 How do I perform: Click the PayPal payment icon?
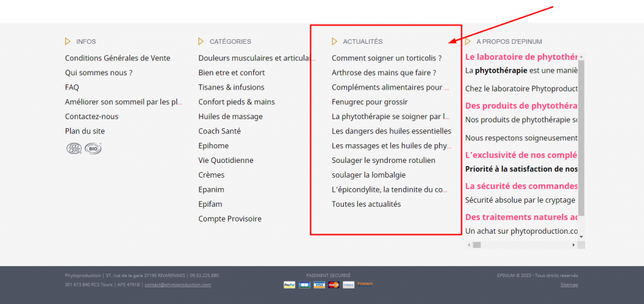pyautogui.click(x=289, y=285)
